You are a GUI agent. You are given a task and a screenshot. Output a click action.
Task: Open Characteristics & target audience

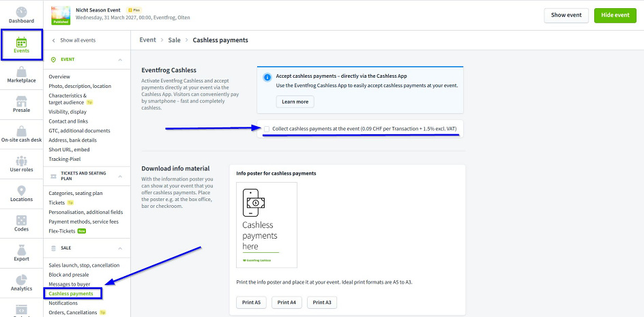click(x=68, y=99)
